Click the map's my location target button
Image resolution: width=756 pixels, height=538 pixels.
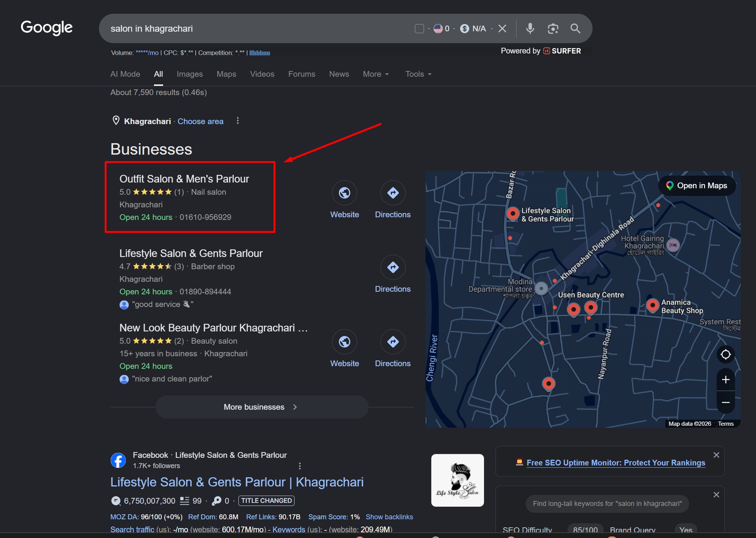pyautogui.click(x=725, y=354)
